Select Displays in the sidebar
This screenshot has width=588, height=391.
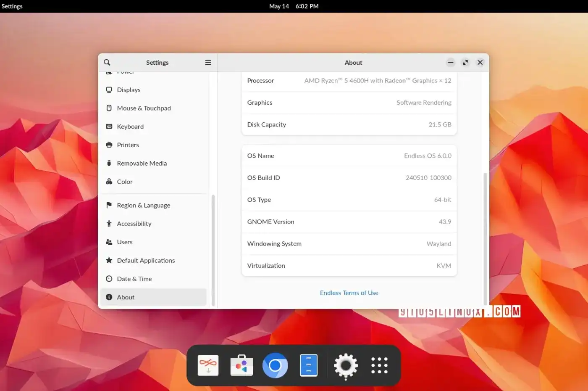click(153, 90)
